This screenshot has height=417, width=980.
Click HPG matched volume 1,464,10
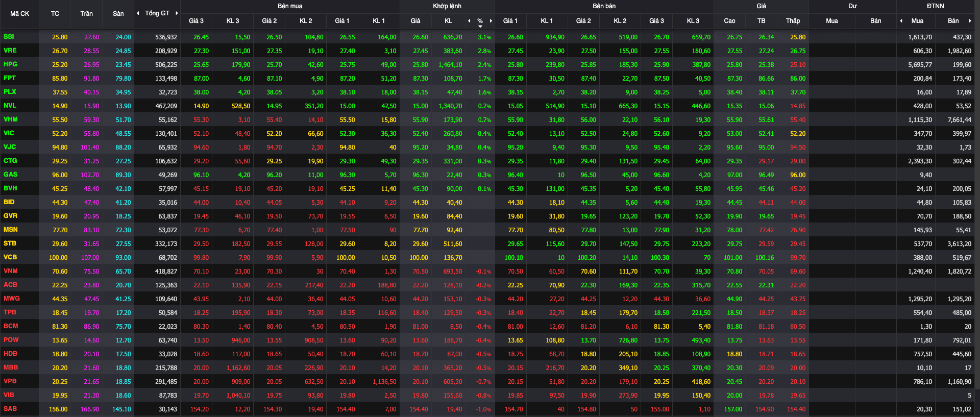coord(450,65)
